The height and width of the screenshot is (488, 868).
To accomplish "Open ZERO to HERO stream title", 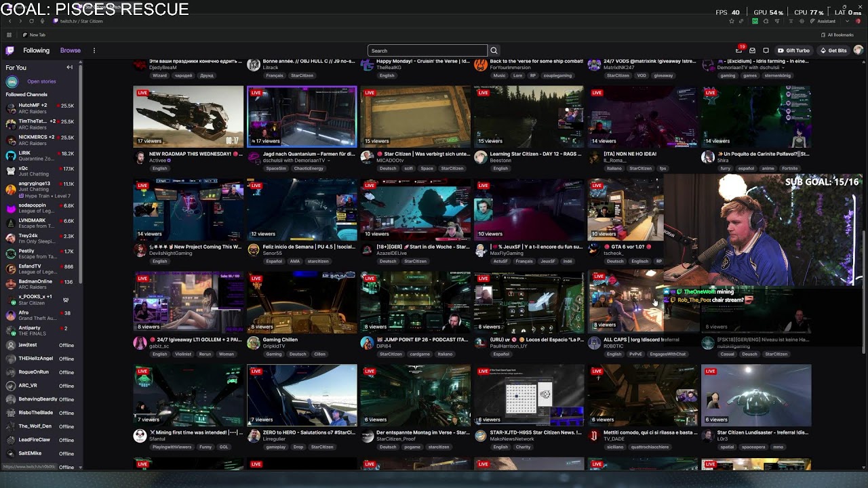I will coord(309,432).
